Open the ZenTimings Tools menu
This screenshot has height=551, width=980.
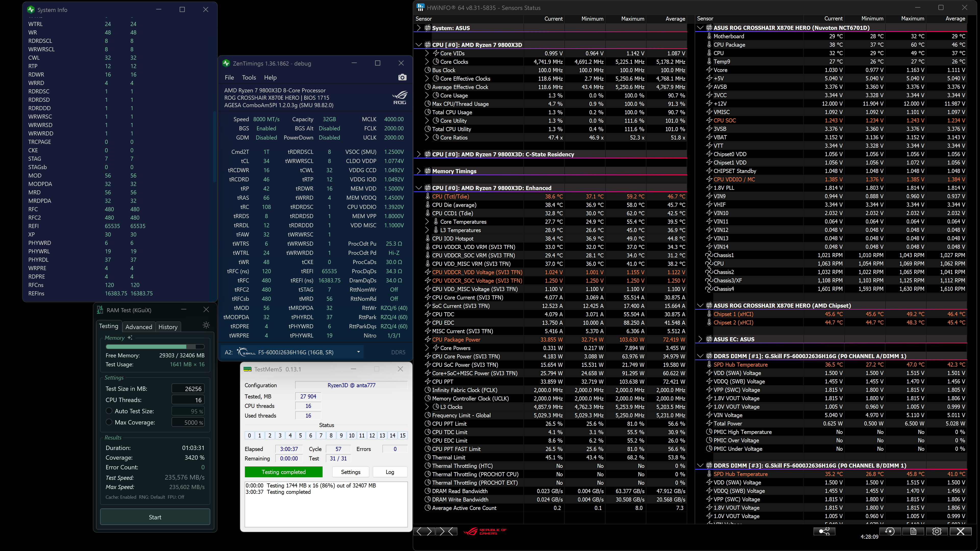click(249, 78)
